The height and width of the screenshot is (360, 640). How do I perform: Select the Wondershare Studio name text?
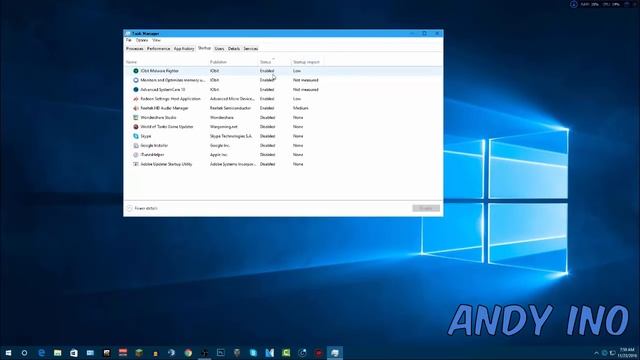pos(158,117)
